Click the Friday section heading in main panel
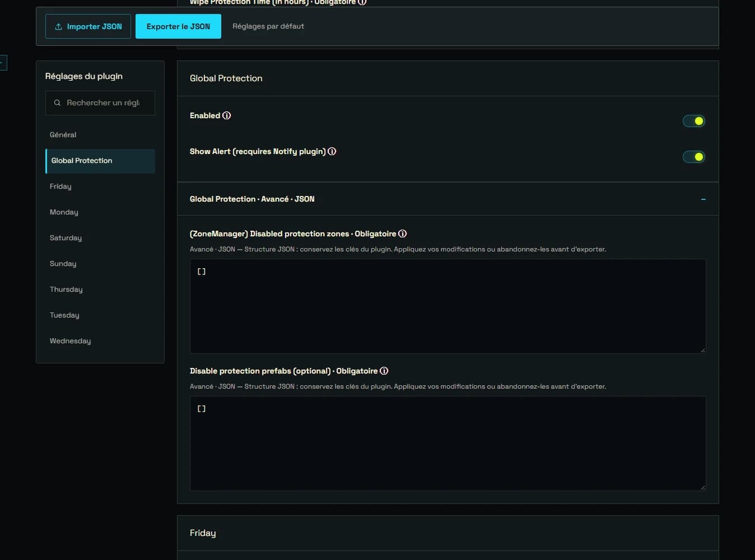 coord(203,533)
